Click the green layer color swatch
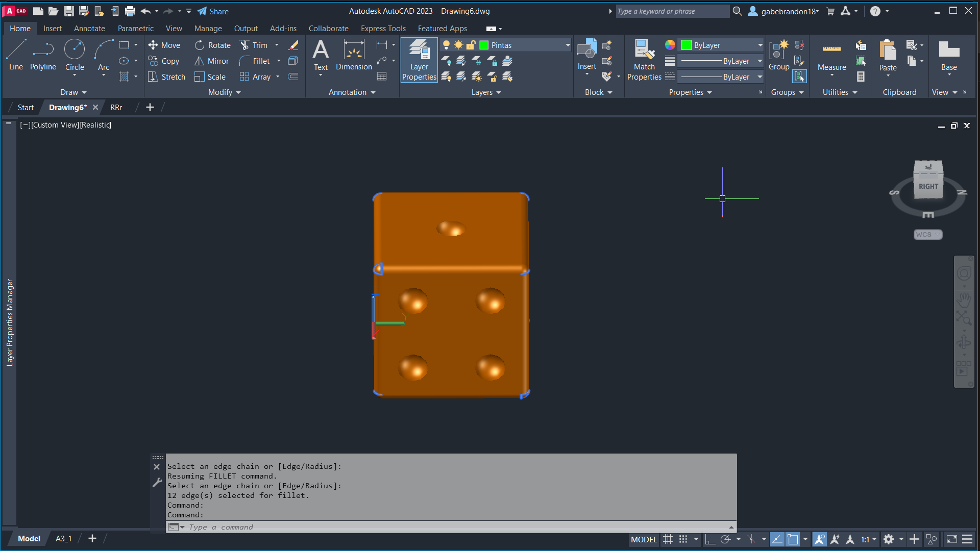The width and height of the screenshot is (980, 551). [x=484, y=45]
